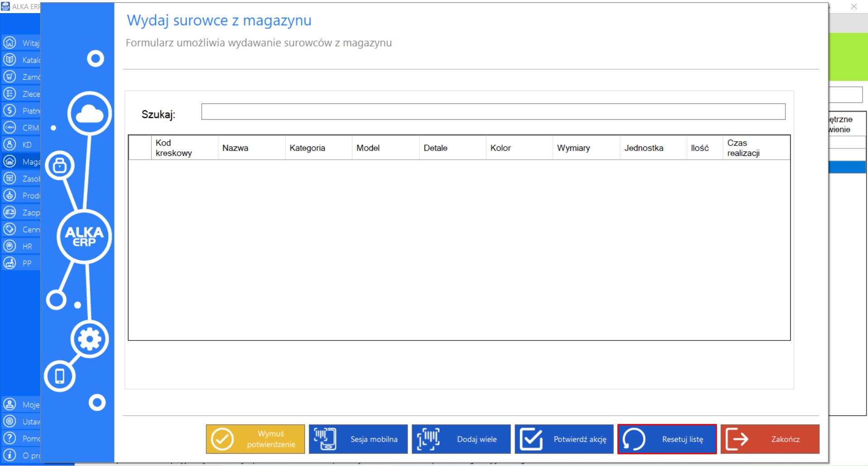This screenshot has width=868, height=466.
Task: Sort by Kolor column header
Action: pyautogui.click(x=519, y=148)
